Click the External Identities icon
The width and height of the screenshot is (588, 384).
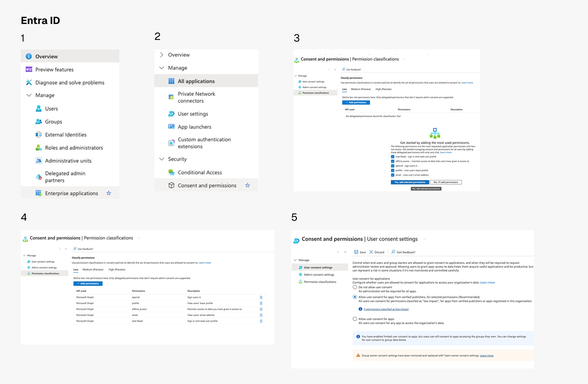[x=39, y=135]
